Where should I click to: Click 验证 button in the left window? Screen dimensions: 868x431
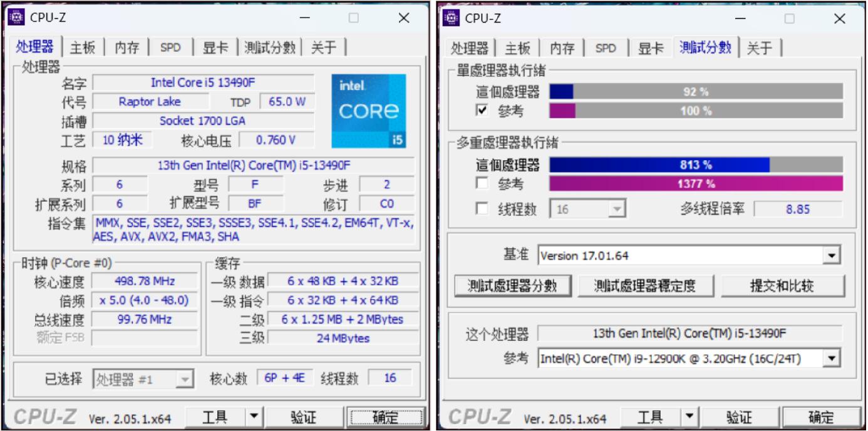pyautogui.click(x=304, y=417)
